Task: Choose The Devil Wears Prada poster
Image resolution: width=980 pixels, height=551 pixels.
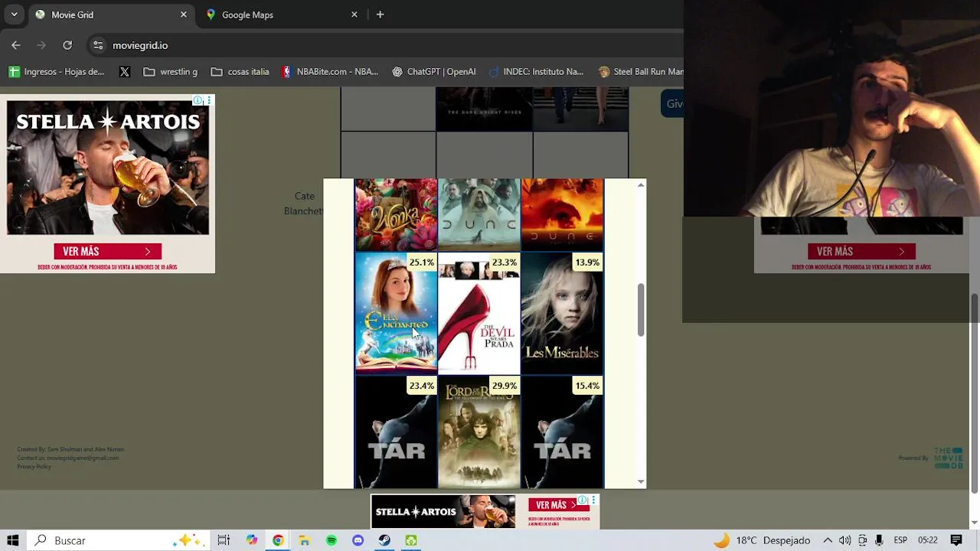Action: pyautogui.click(x=479, y=313)
